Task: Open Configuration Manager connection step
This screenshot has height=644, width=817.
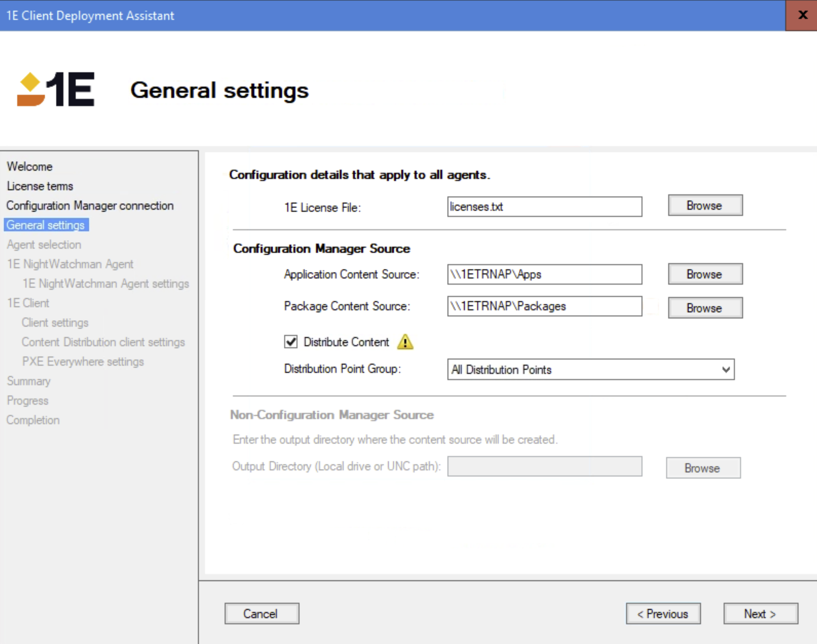Action: click(90, 206)
